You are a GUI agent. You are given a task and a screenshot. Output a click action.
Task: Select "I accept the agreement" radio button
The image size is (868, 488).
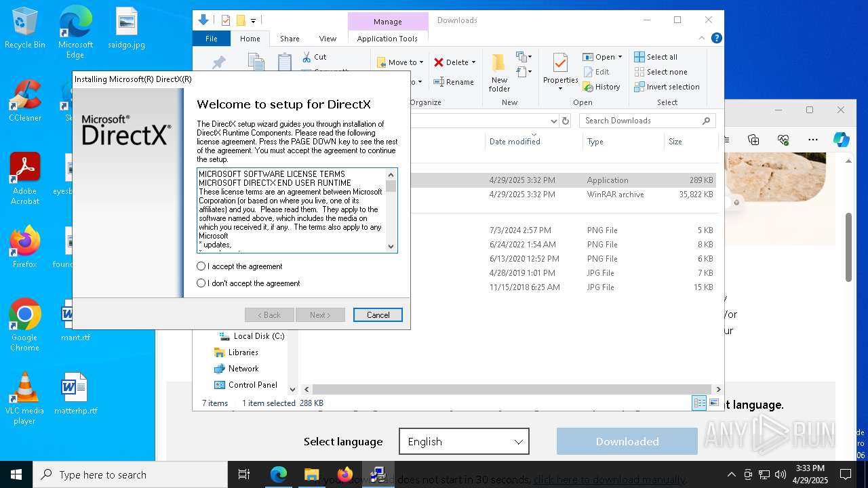(x=201, y=266)
